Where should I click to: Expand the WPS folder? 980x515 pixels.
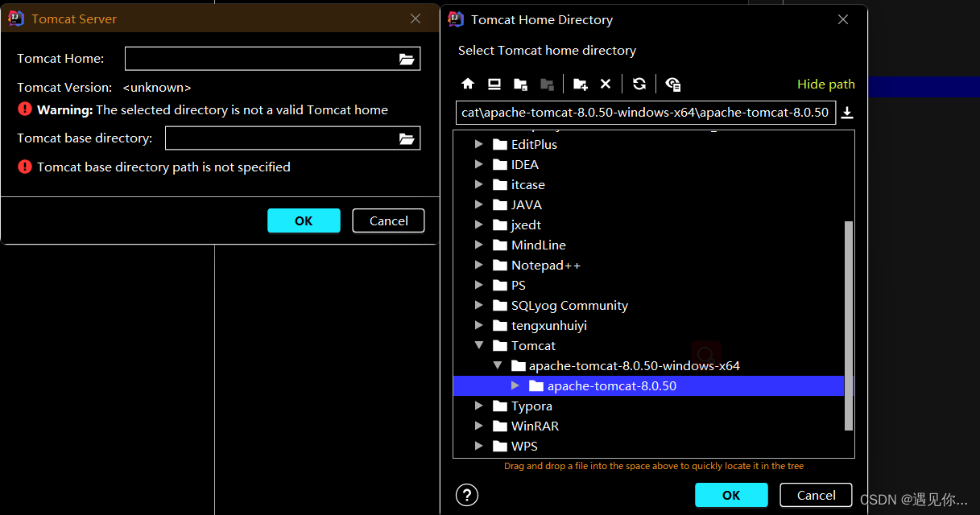tap(479, 447)
